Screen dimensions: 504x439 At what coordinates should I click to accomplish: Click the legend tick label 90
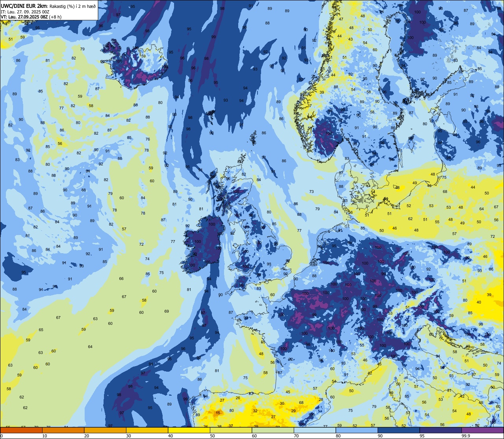pos(380,436)
